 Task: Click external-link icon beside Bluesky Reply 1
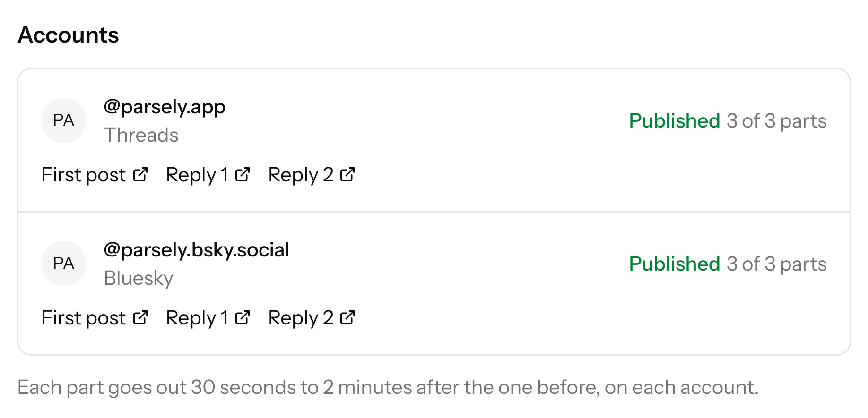tap(243, 318)
